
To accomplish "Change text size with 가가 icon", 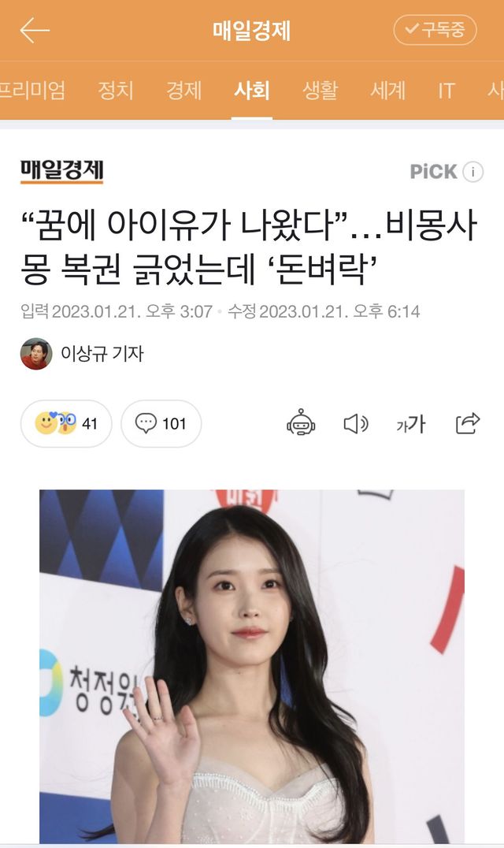I will (x=411, y=424).
